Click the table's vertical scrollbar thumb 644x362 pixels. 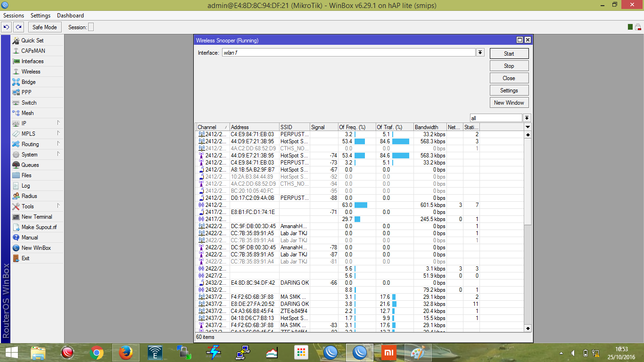528,181
